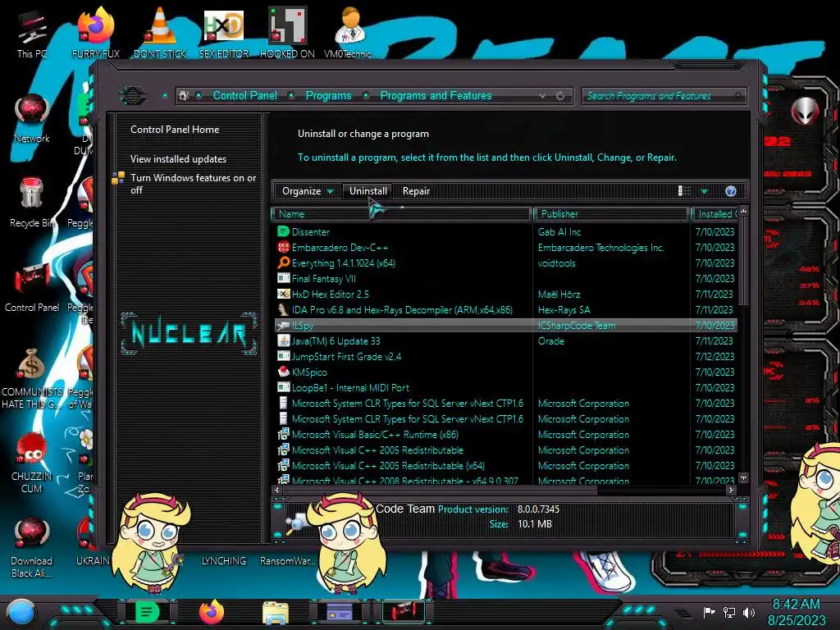Screen dimensions: 840x630
Task: Click the Uninstall button
Action: click(368, 190)
